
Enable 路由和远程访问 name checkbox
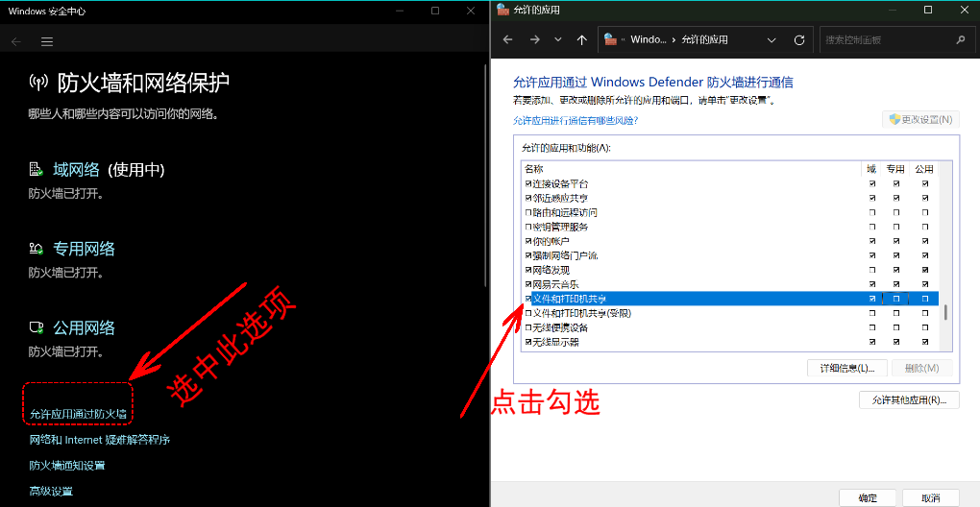[528, 212]
